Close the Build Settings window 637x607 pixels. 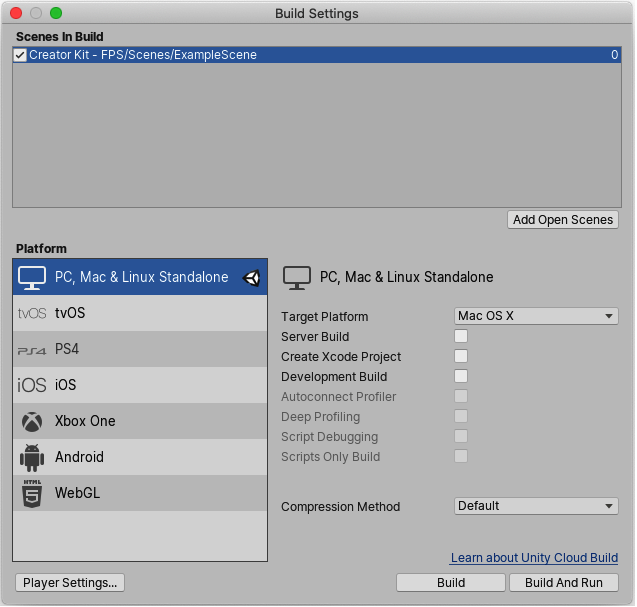(16, 13)
